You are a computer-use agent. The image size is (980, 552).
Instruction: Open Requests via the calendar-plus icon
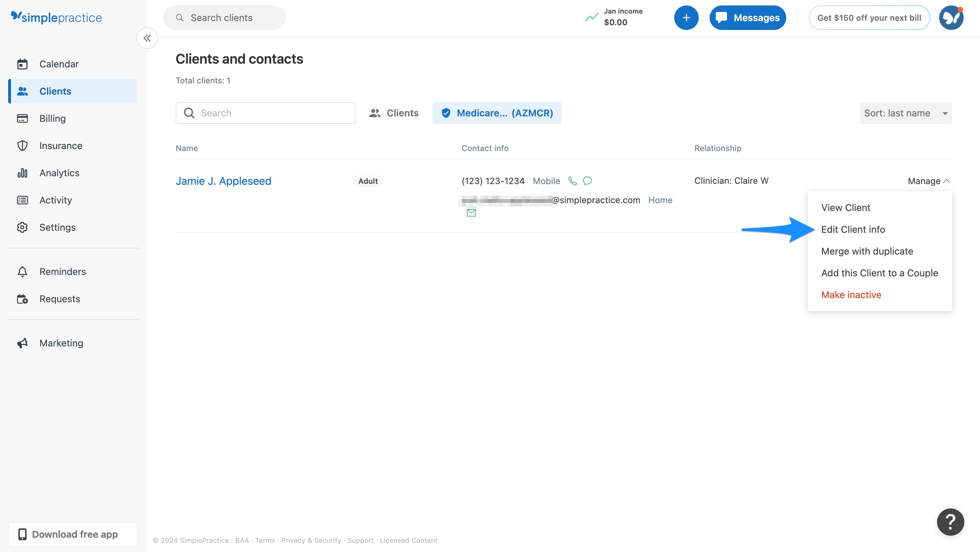point(22,299)
